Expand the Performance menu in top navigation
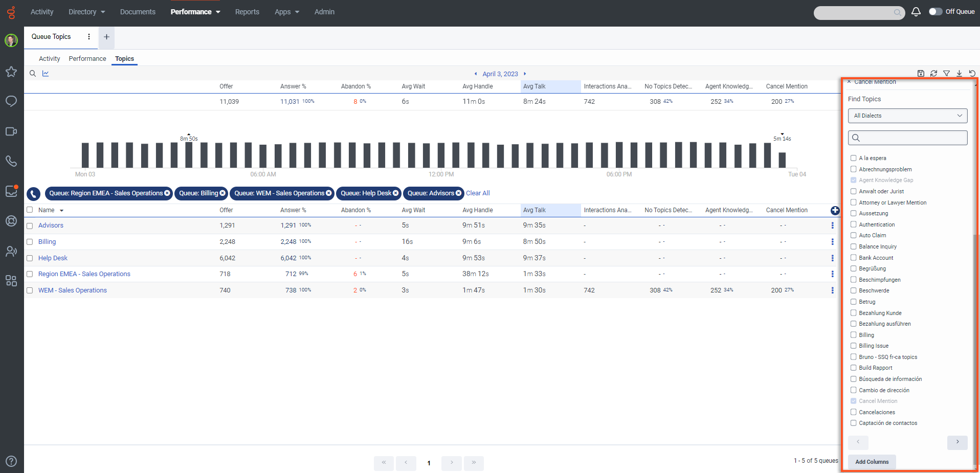The image size is (980, 473). (195, 11)
